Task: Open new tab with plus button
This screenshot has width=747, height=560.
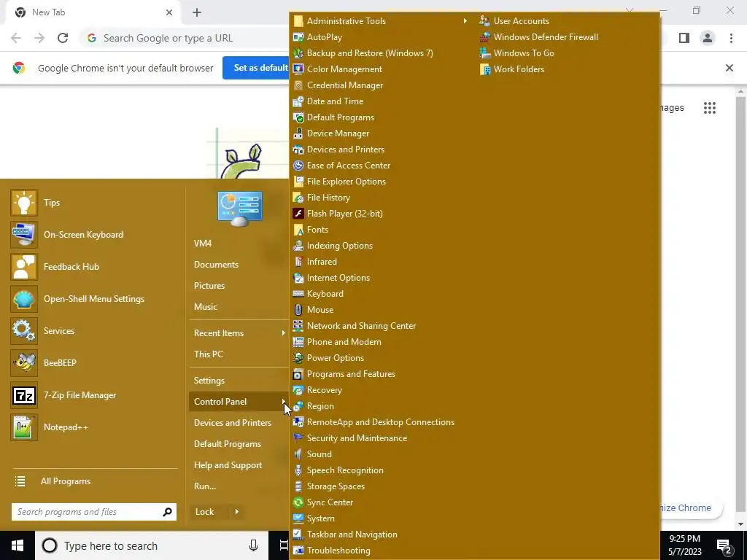Action: [x=197, y=12]
